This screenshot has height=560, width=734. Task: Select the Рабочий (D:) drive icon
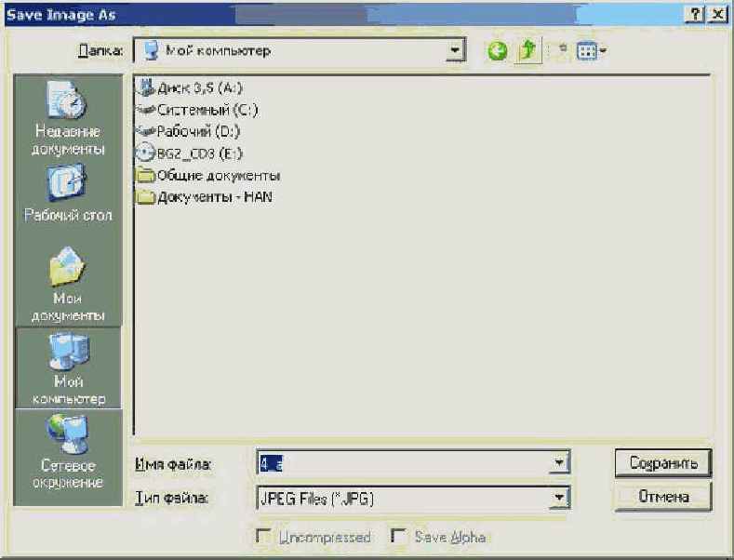tap(145, 131)
